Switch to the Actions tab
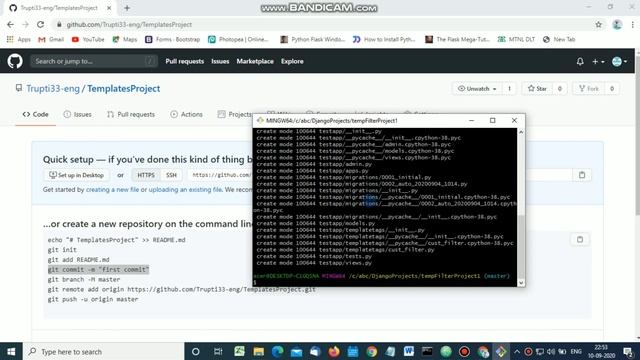This screenshot has width=640, height=360. coord(186,114)
